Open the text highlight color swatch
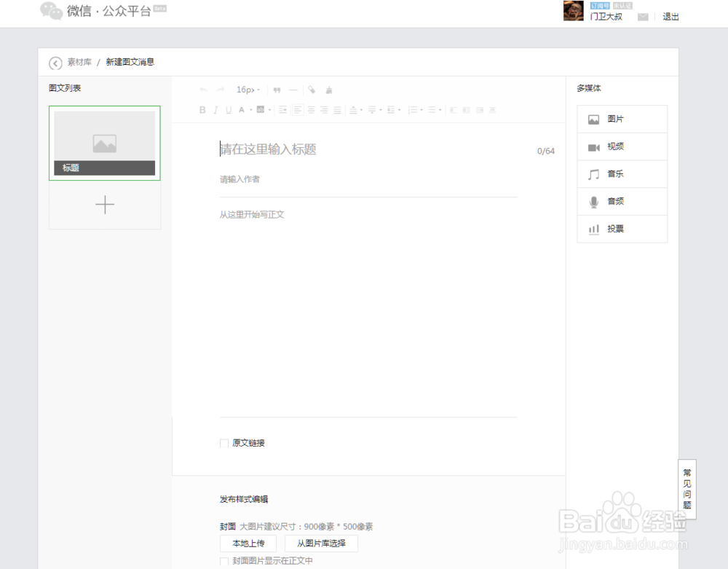 (x=261, y=109)
